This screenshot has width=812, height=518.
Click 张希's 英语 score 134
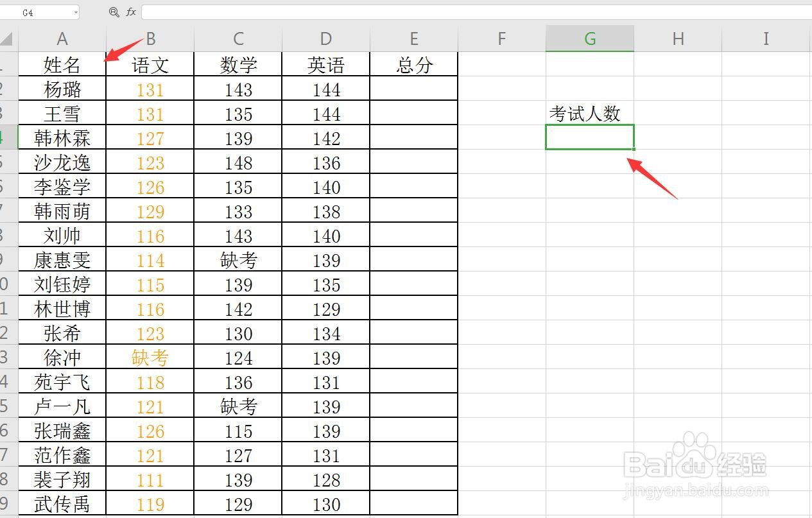point(326,332)
